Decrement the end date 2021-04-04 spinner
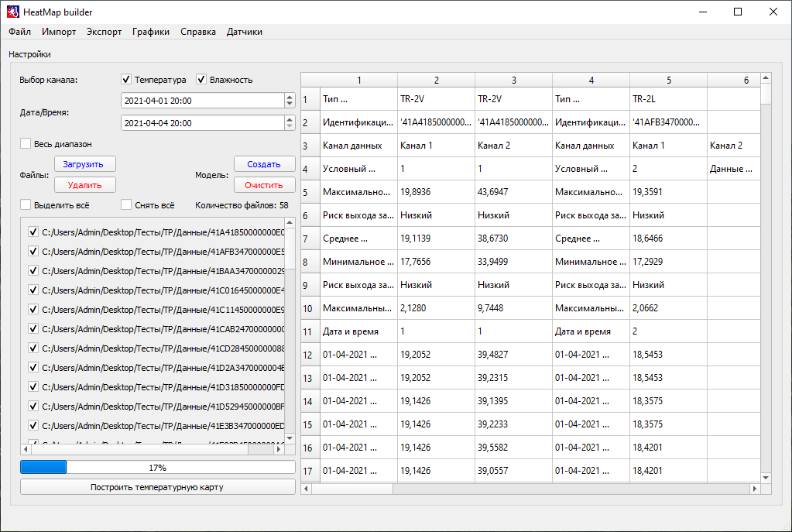This screenshot has width=792, height=532. (290, 126)
